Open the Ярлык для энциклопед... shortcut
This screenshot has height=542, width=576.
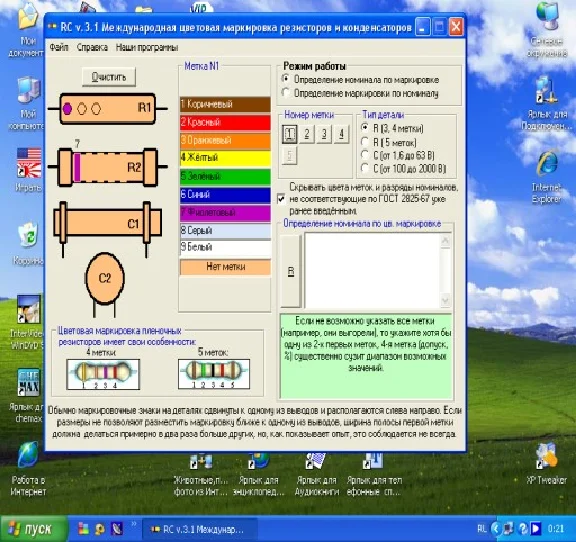[259, 475]
